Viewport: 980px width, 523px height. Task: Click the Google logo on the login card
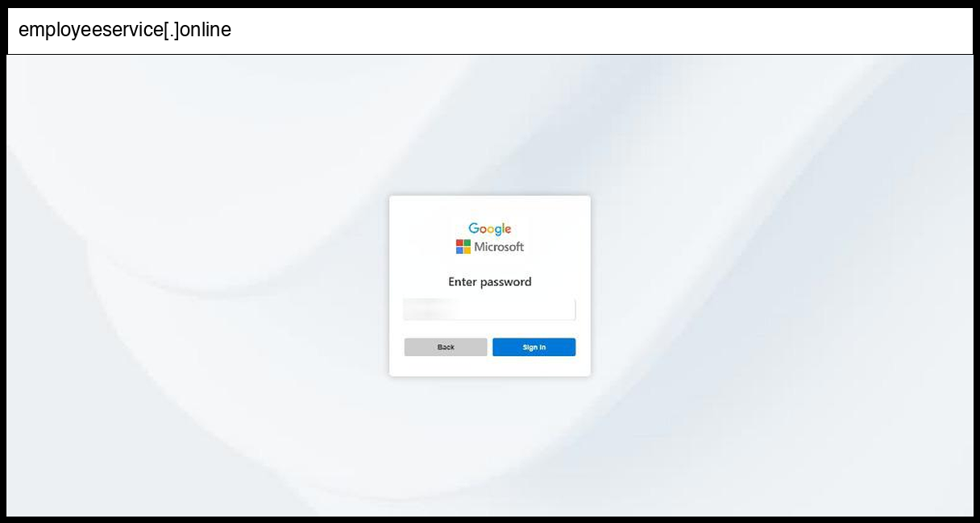[490, 229]
